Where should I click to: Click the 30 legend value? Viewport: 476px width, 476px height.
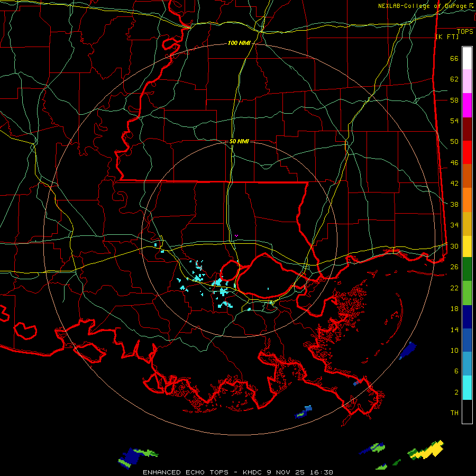[x=454, y=246]
